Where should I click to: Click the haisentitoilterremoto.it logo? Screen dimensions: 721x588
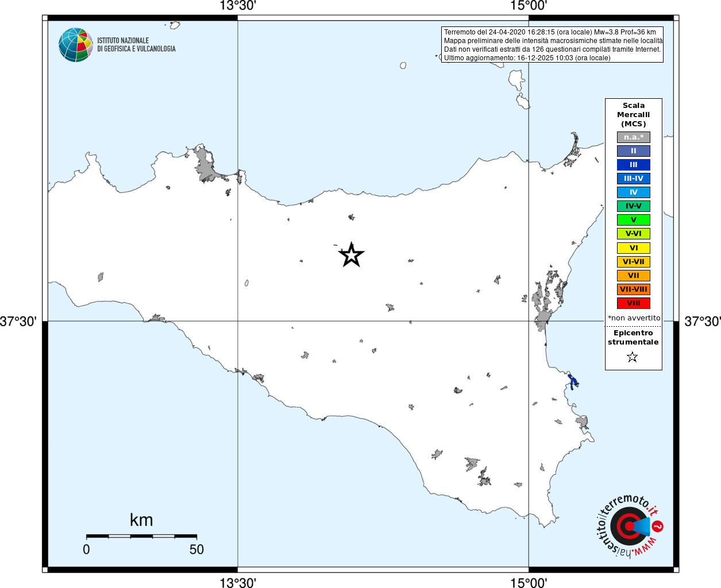click(630, 526)
